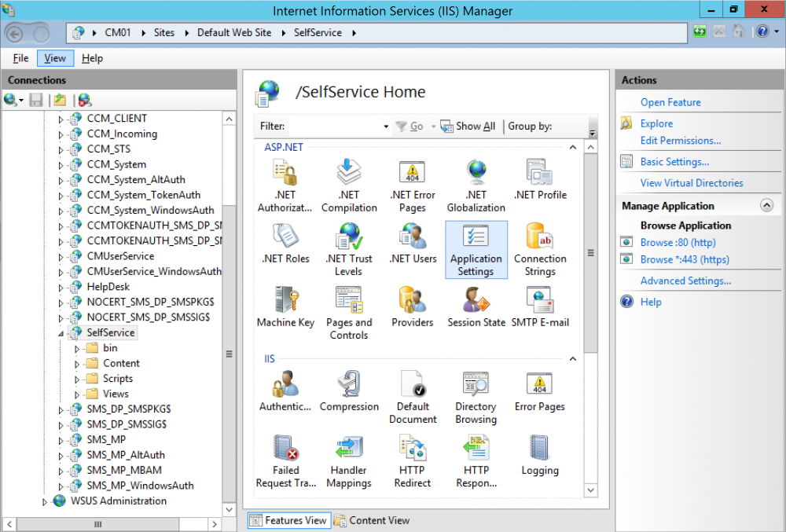Click the Up folder icon in Connections toolbar

[61, 100]
